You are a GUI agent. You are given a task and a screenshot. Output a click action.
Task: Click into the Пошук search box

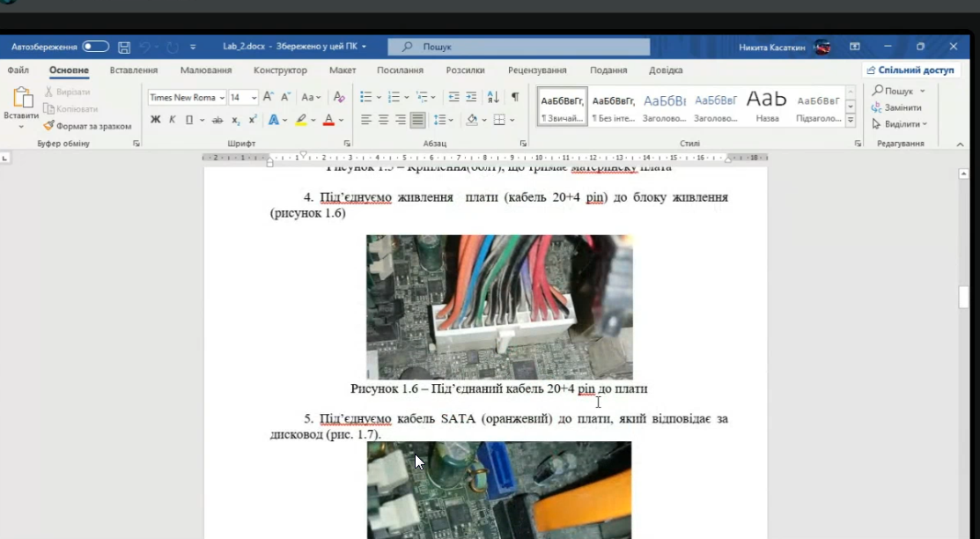tap(519, 47)
